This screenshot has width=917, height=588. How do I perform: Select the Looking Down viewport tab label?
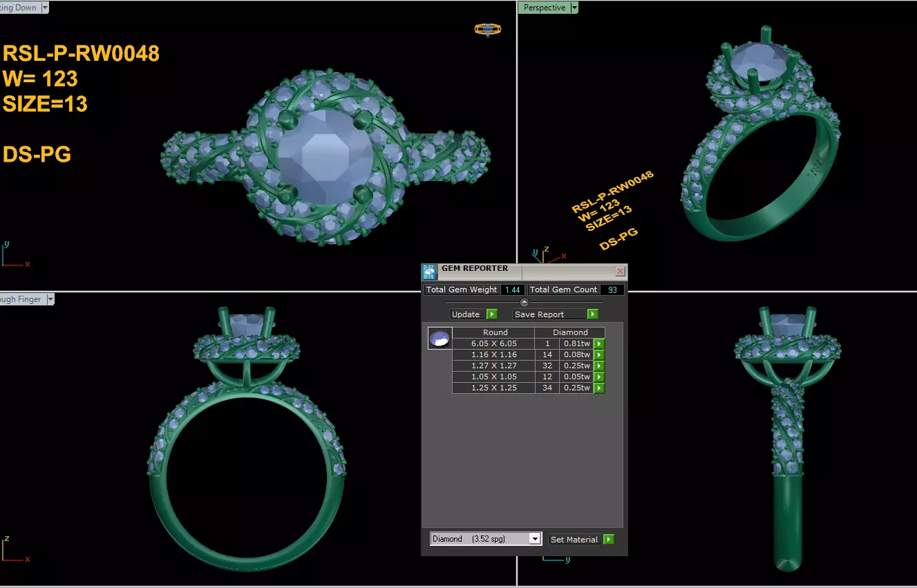coord(19,8)
